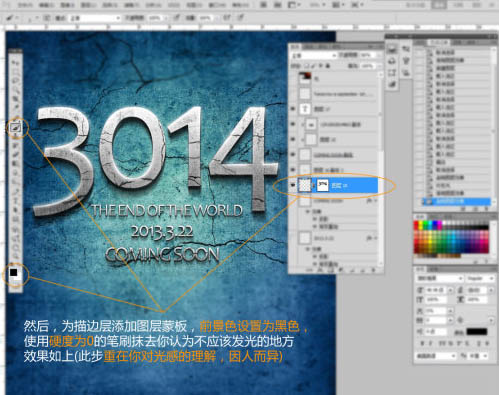Click the Layers panel vertical scrollbar
This screenshot has height=395, width=499.
(x=380, y=169)
